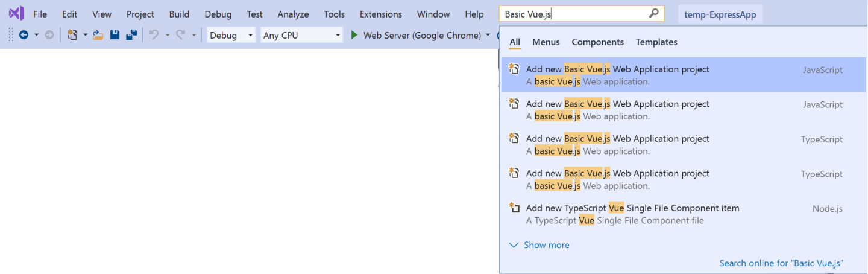Open the Window menu
Image resolution: width=868 pixels, height=274 pixels.
(433, 14)
